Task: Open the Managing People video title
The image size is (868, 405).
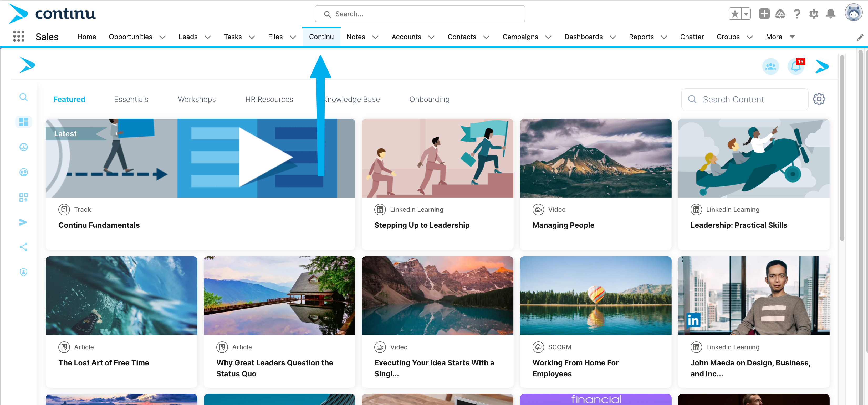Action: coord(563,225)
